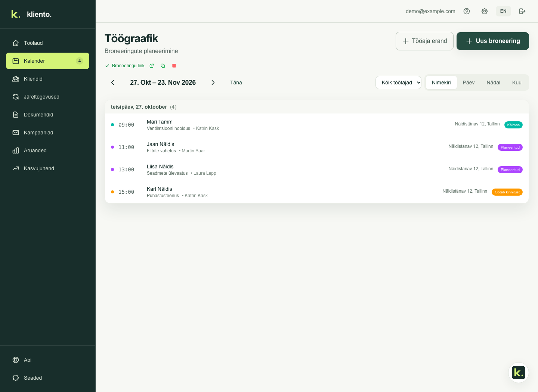This screenshot has height=392, width=538.
Task: Click the log out icon
Action: click(522, 11)
